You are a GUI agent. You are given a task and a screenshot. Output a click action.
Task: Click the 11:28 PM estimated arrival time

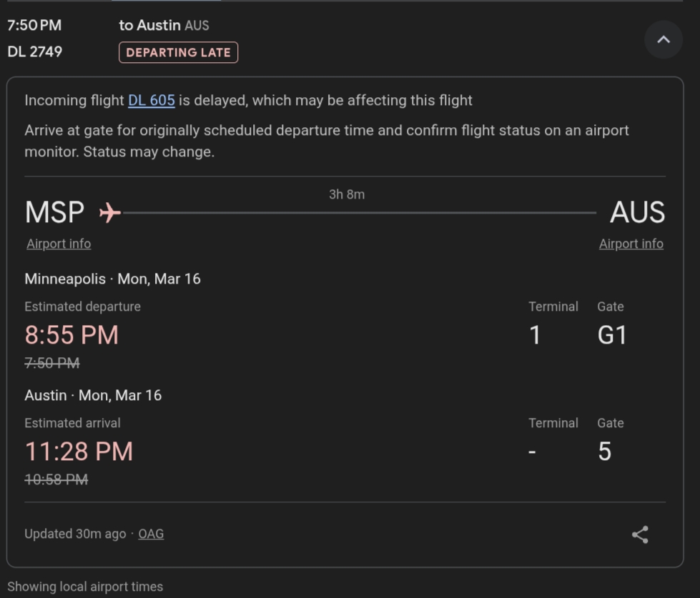[x=79, y=451]
